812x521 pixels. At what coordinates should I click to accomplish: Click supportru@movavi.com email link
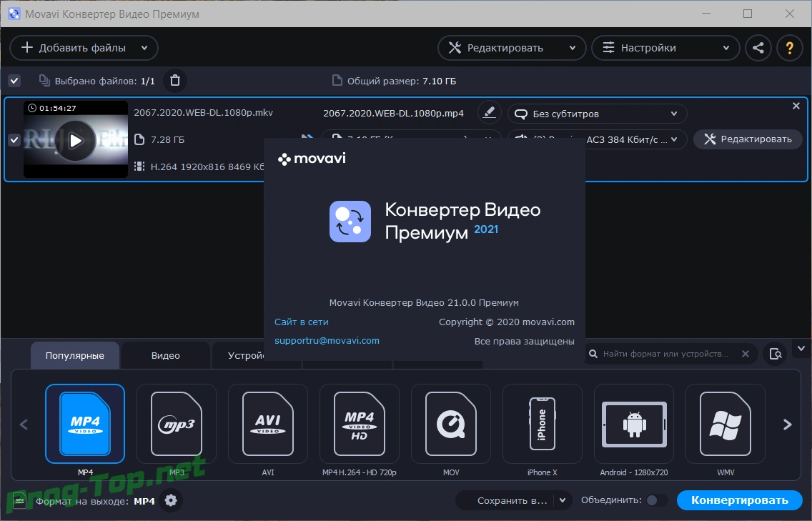tap(327, 341)
